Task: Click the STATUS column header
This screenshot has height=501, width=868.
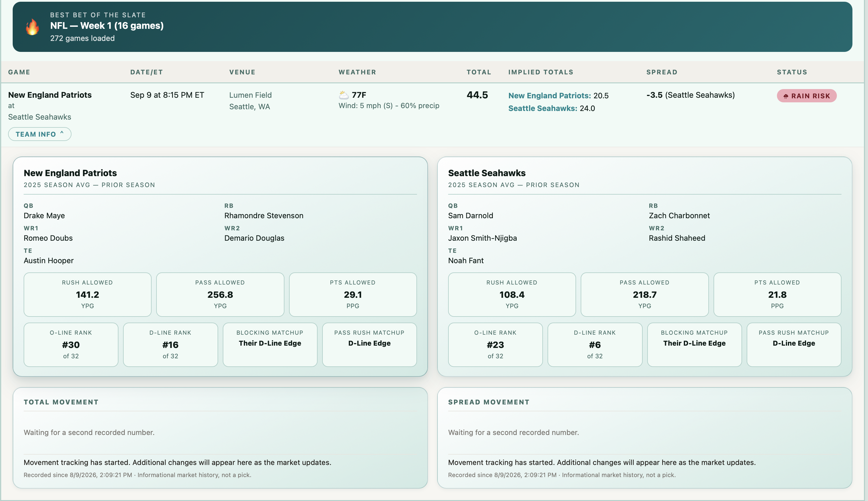Action: pyautogui.click(x=792, y=72)
